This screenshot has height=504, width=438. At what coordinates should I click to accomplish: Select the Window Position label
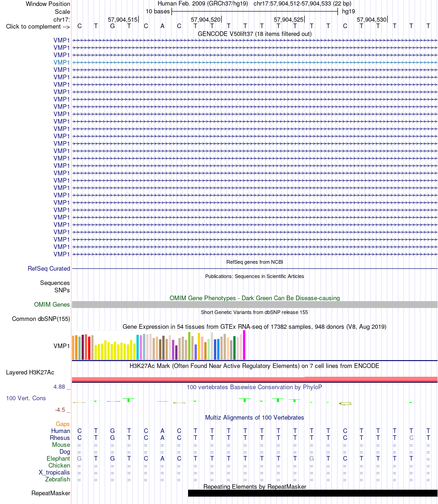(48, 4)
